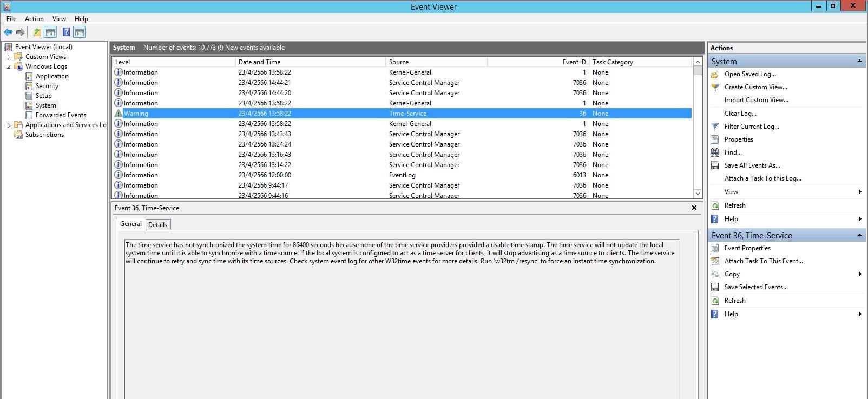The width and height of the screenshot is (868, 399).
Task: Click the Application log icon in tree
Action: tap(29, 76)
